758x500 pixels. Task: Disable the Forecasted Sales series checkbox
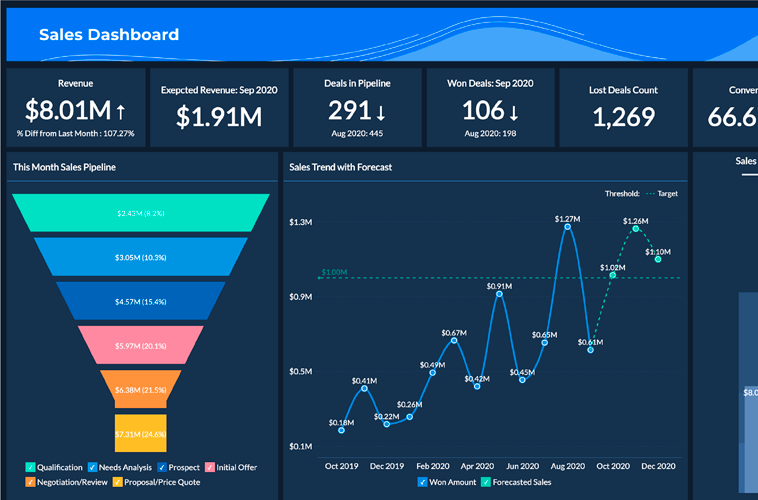click(487, 483)
